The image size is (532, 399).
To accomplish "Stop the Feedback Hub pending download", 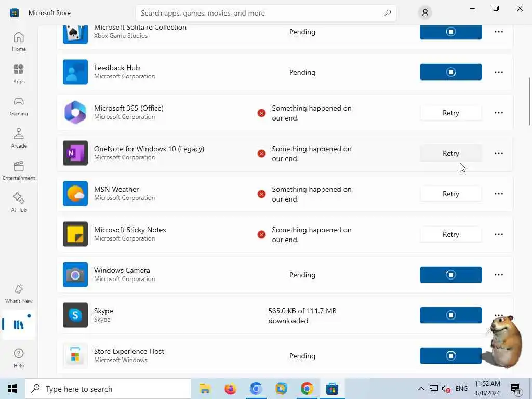I will point(450,72).
